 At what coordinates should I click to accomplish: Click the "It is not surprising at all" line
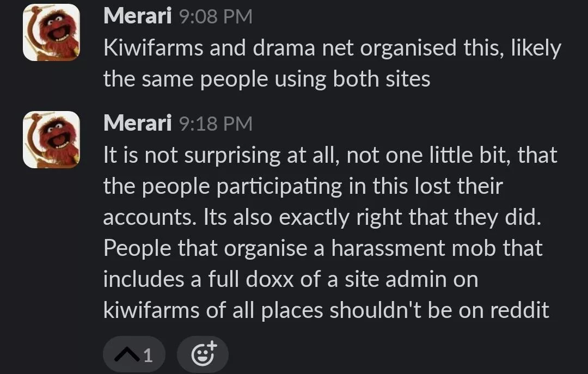[330, 156]
